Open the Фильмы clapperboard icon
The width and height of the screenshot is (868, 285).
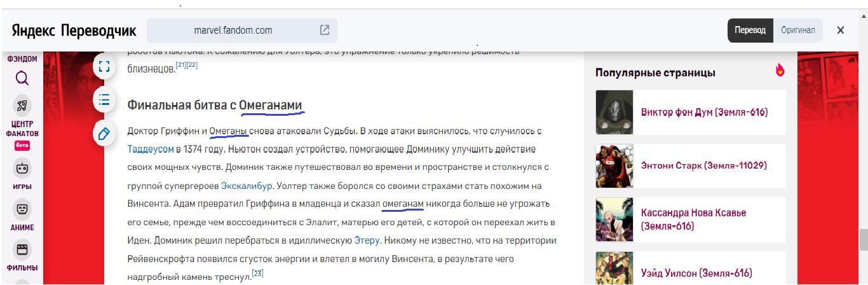click(22, 249)
